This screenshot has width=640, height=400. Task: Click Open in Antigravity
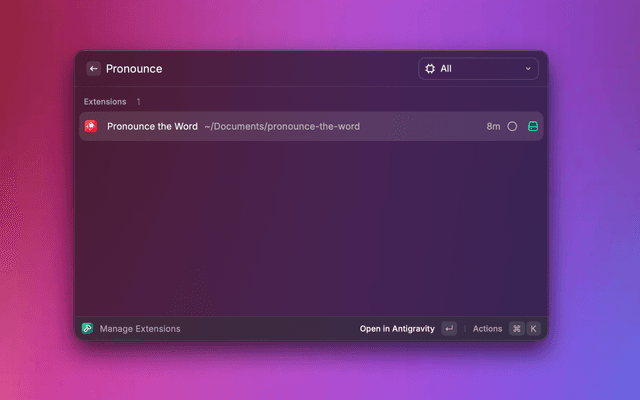click(397, 328)
